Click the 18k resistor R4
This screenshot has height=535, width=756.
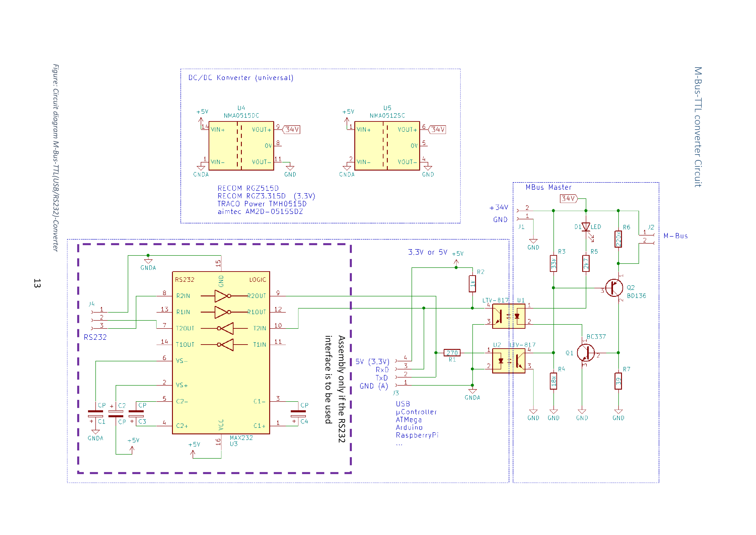pos(553,381)
